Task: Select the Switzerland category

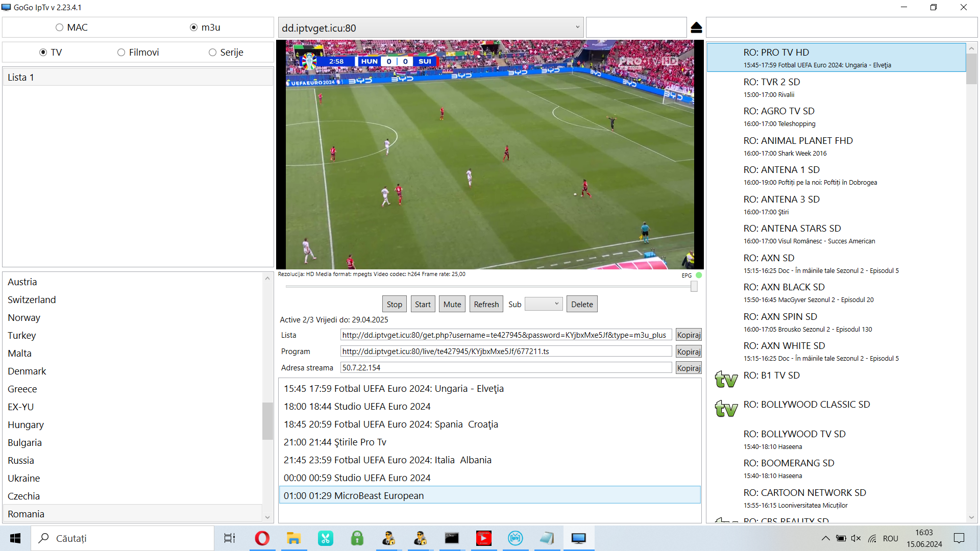Action: pos(133,299)
